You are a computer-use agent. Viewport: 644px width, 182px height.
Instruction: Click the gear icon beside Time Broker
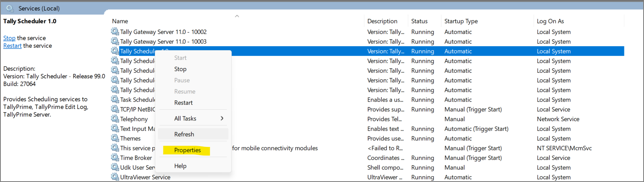coord(115,158)
